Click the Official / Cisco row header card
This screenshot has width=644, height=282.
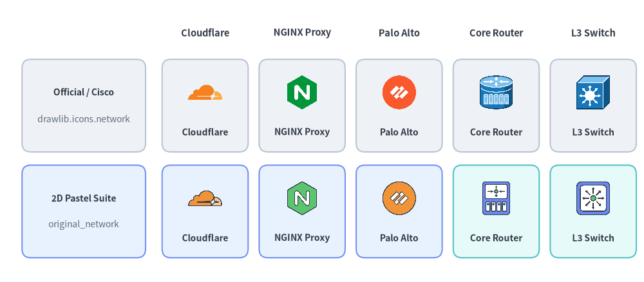84,106
